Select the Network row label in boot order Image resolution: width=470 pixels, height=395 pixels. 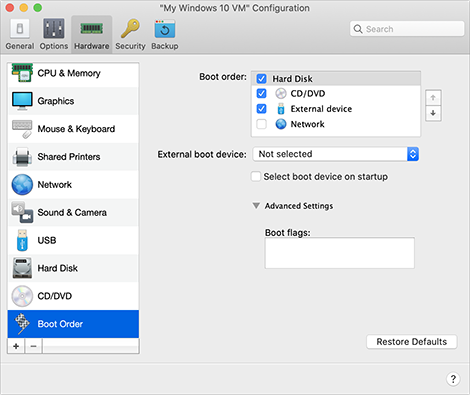307,124
